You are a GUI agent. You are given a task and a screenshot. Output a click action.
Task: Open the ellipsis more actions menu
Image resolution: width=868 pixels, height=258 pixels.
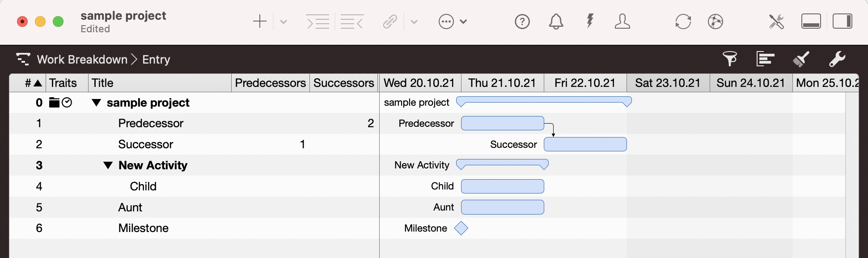446,21
